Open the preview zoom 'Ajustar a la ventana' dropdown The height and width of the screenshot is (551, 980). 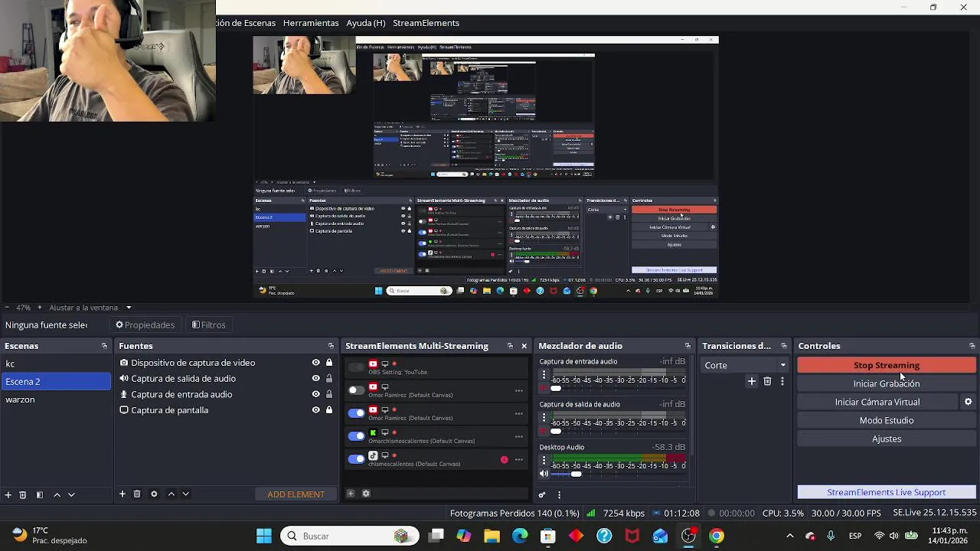tap(90, 308)
